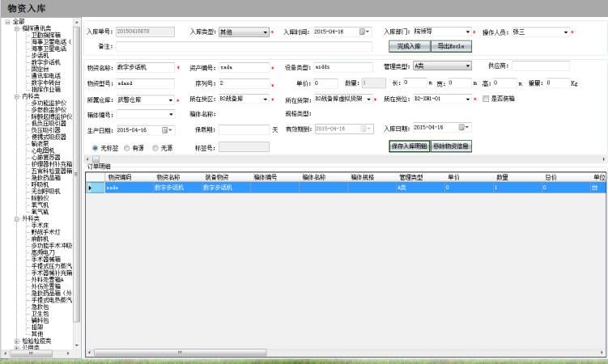608x364 pixels.
Task: Click the 管理类型 column header in grid
Action: click(420, 177)
